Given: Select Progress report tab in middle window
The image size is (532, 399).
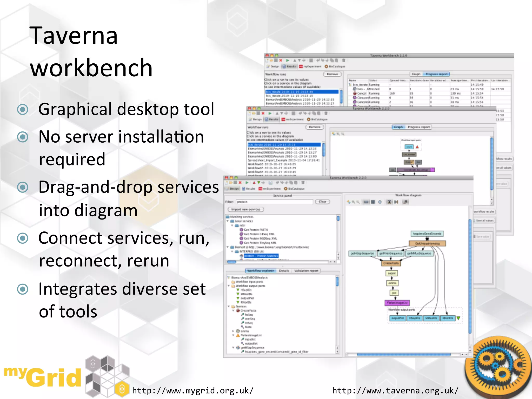Looking at the screenshot, I should (419, 127).
